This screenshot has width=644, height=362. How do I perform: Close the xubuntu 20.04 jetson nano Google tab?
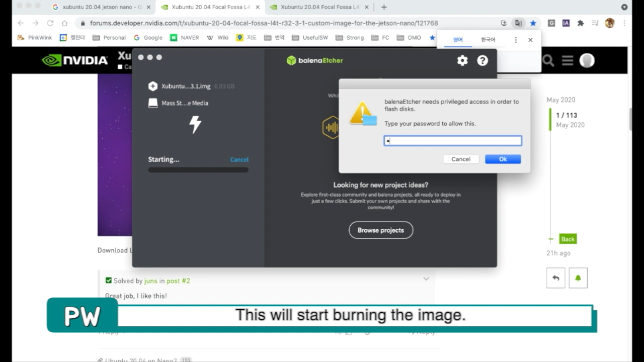148,7
